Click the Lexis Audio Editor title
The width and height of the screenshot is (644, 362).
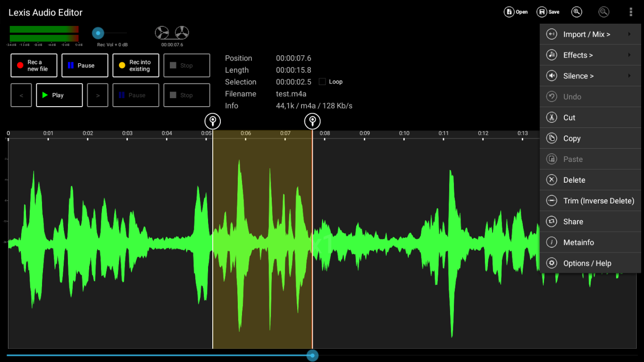46,13
